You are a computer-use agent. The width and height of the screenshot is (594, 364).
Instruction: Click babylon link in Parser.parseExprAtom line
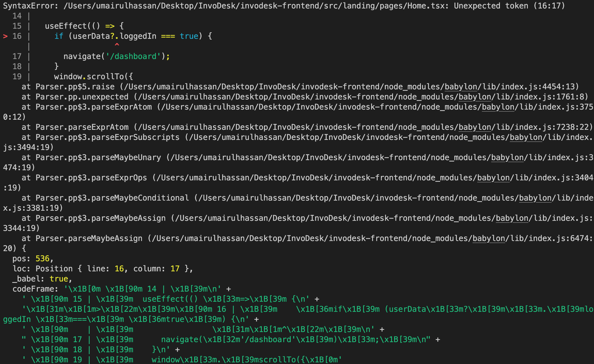(x=475, y=127)
